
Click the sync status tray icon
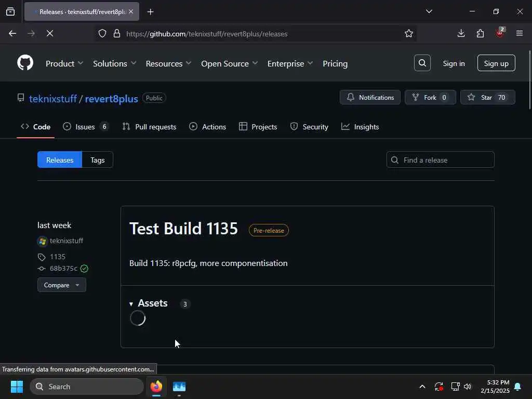point(438,387)
